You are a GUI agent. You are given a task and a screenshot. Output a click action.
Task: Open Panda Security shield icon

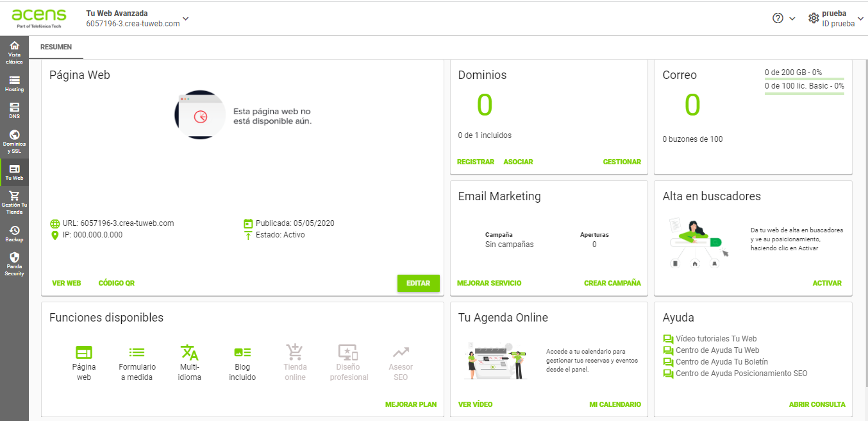14,257
